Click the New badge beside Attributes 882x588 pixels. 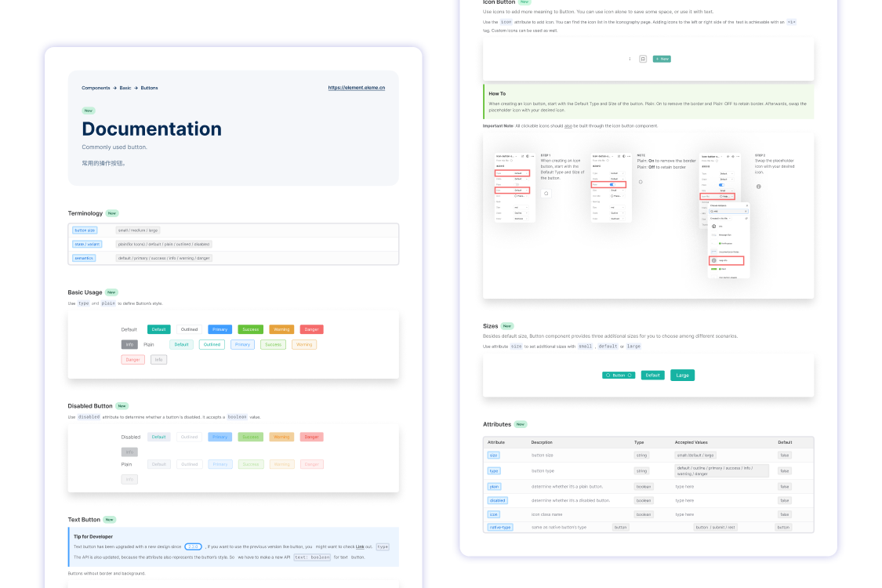coord(521,424)
